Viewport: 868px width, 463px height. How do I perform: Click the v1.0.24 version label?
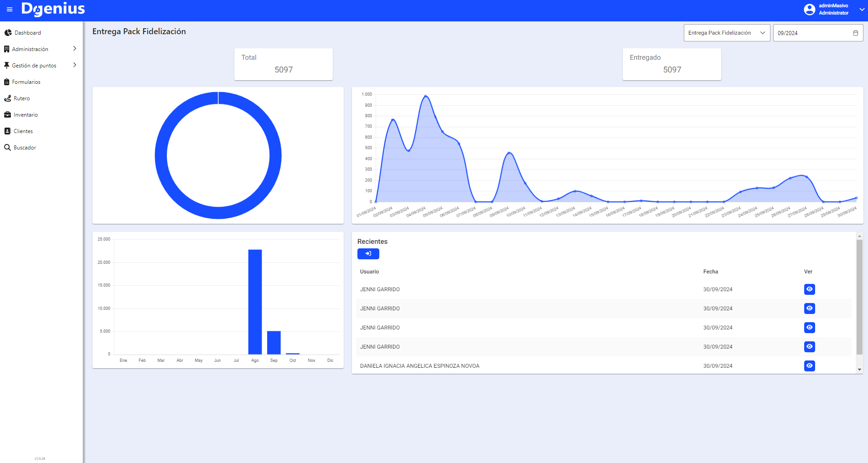(40, 458)
